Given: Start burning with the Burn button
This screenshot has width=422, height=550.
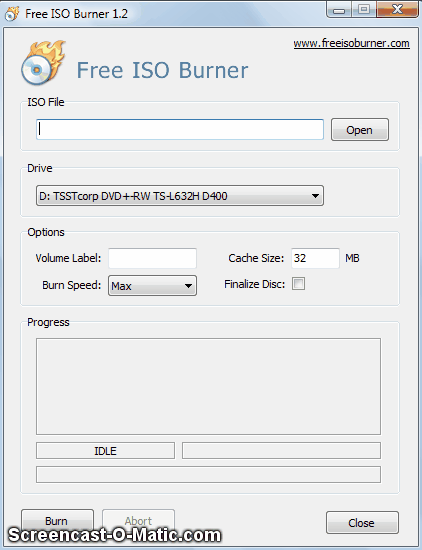Looking at the screenshot, I should tap(57, 521).
